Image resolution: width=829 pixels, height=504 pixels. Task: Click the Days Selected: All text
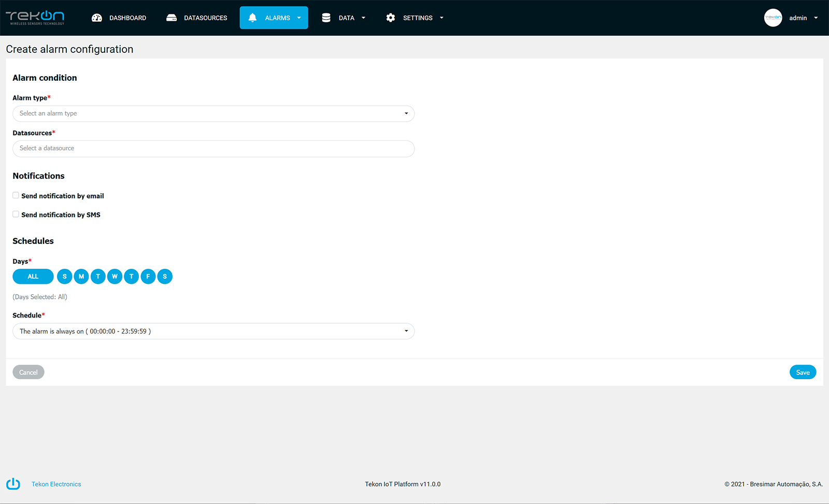(40, 297)
